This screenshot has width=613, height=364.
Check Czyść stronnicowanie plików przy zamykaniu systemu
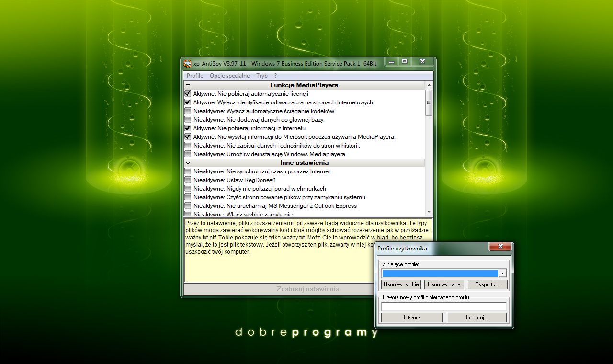[188, 197]
